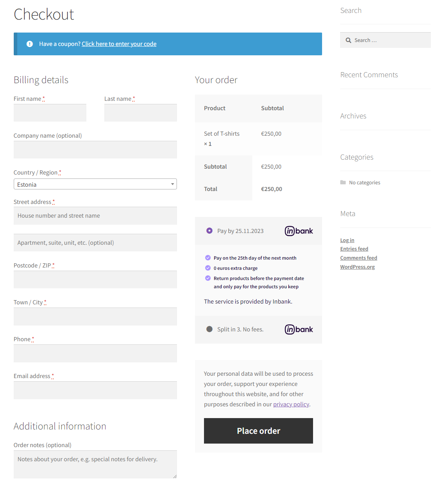
Task: Click the Log in link
Action: click(347, 240)
